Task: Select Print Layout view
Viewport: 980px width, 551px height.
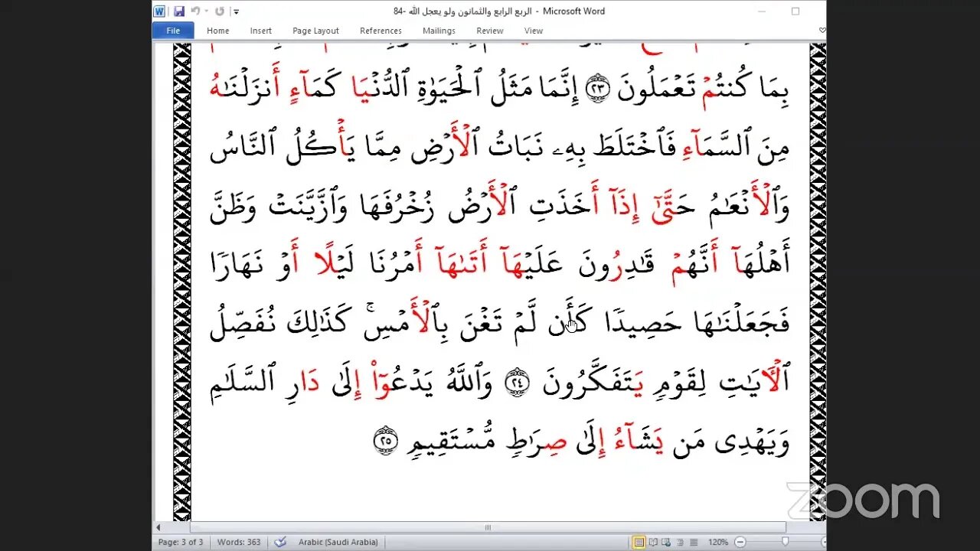Action: 639,542
